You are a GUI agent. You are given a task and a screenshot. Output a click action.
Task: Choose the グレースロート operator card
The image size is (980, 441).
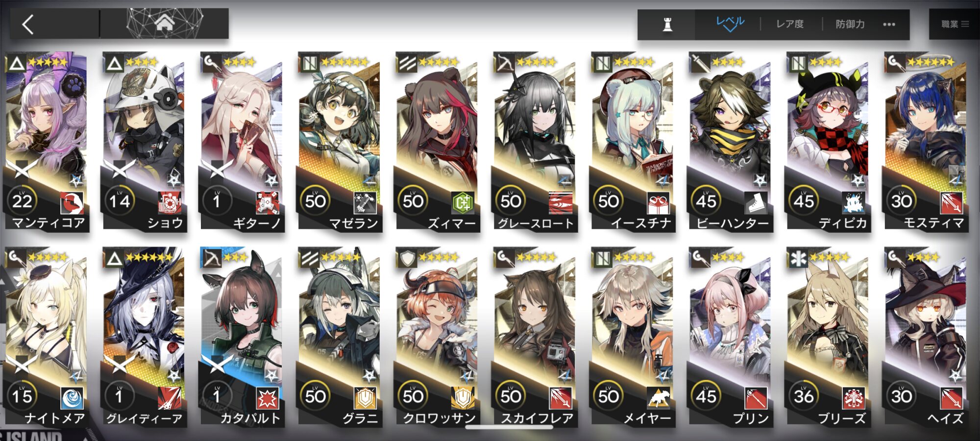click(535, 142)
